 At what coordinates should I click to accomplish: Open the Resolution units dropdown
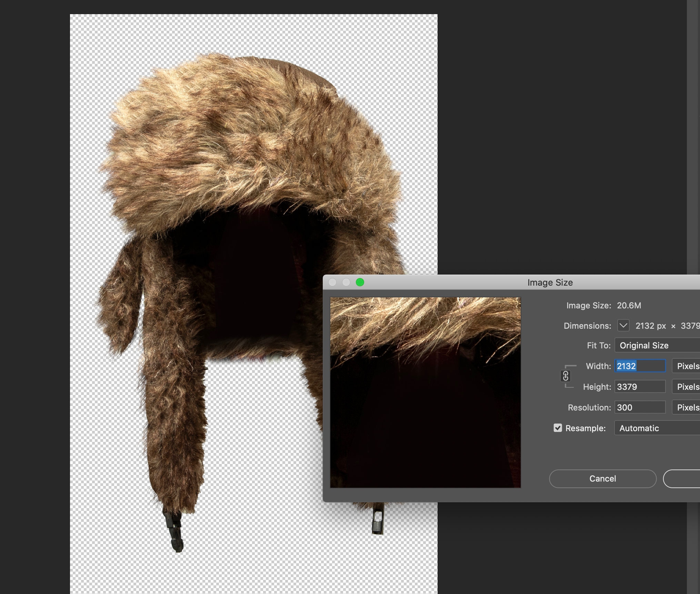click(x=686, y=407)
